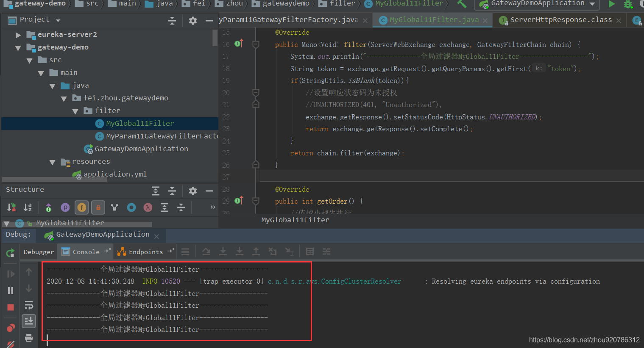Collapse the java folder in tree
This screenshot has width=644, height=348.
52,86
